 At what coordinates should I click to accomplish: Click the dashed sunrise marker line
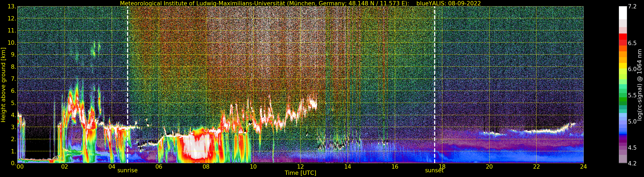tap(127, 85)
